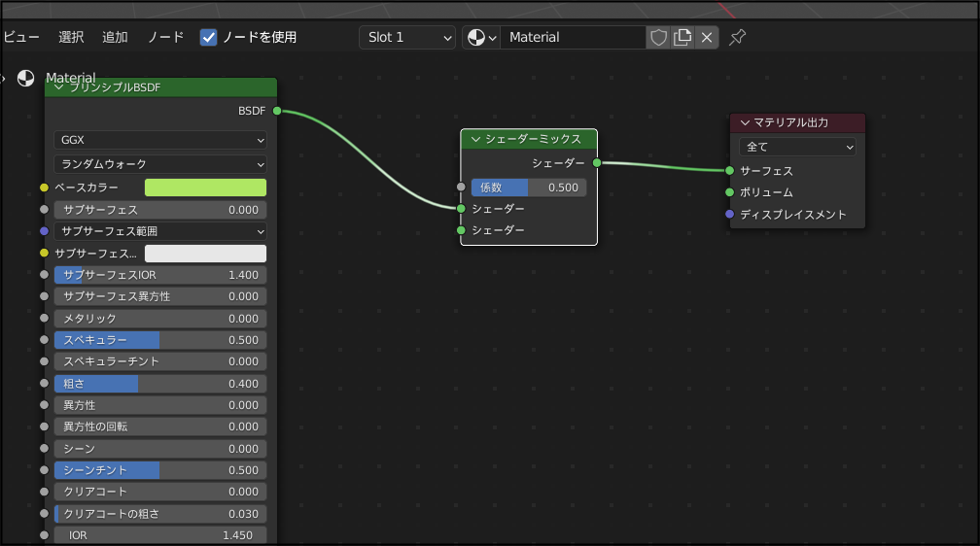Open the 選択 menu
Image resolution: width=980 pixels, height=546 pixels.
click(71, 38)
